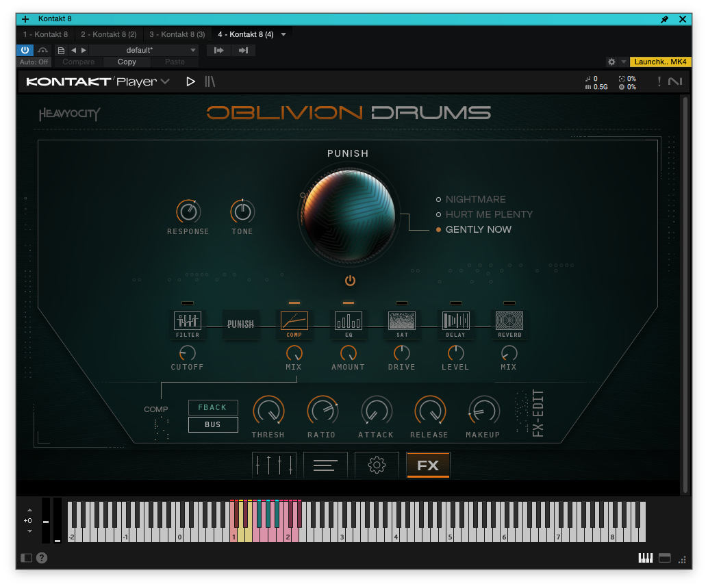Viewport: 708px width, 588px height.
Task: Open the default* preset dropdown
Action: [144, 51]
